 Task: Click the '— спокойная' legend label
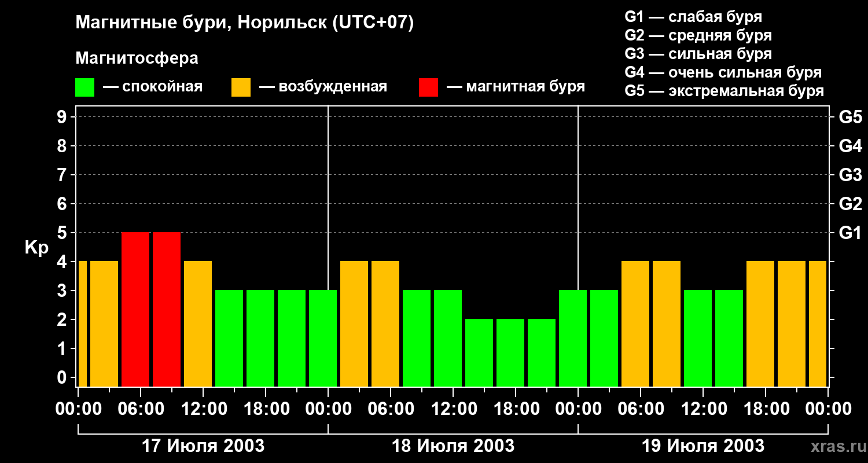click(153, 87)
